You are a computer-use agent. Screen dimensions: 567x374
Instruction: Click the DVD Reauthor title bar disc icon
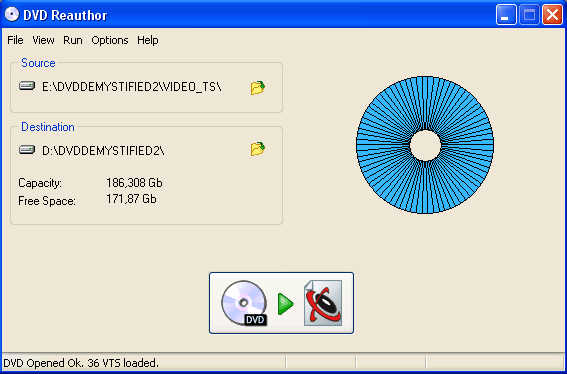tap(12, 15)
